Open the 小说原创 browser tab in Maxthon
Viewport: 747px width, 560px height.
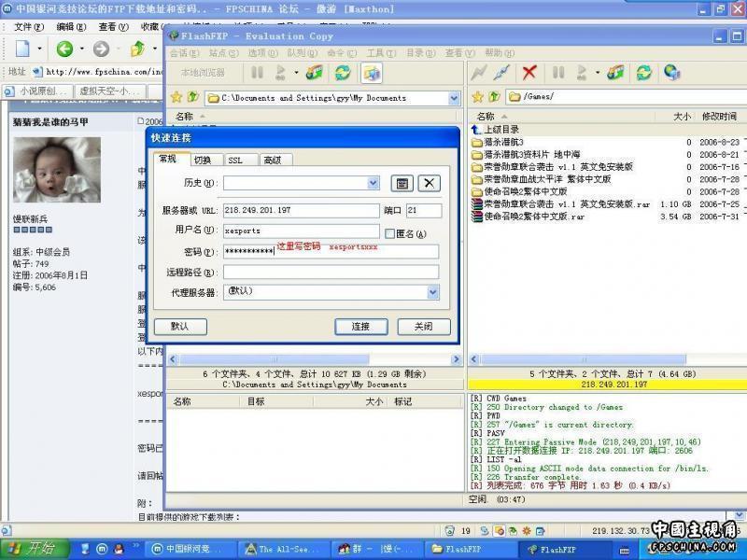[38, 91]
